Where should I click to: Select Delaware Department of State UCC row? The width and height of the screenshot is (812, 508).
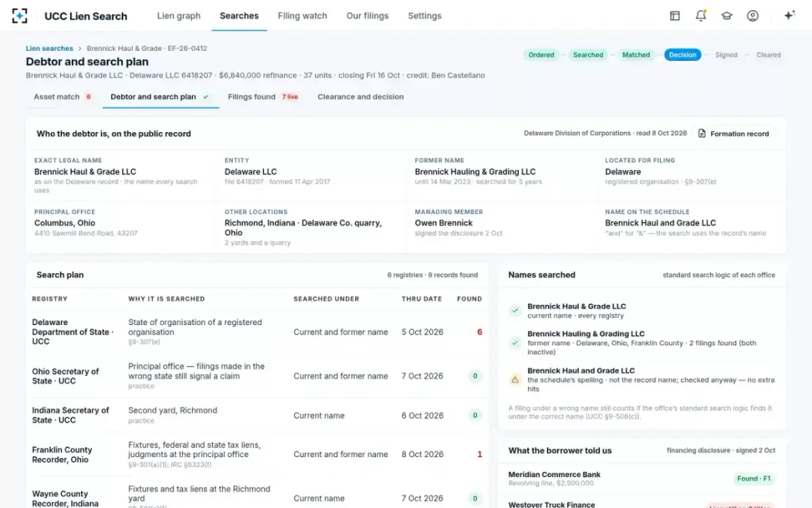click(x=257, y=332)
